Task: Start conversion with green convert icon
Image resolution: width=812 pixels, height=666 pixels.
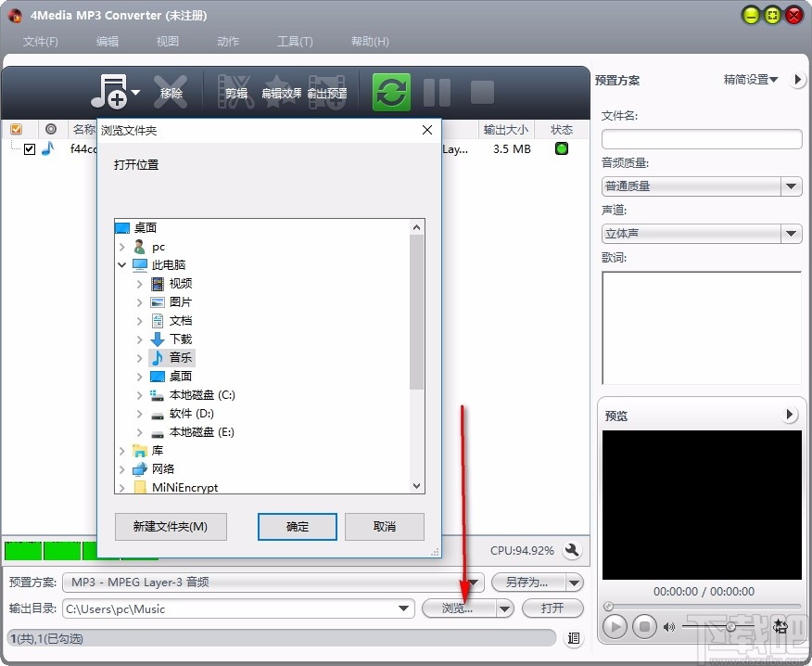Action: click(x=390, y=92)
